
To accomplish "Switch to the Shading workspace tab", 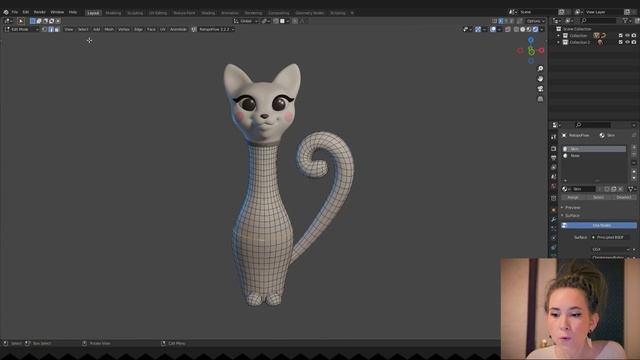I will [x=208, y=13].
